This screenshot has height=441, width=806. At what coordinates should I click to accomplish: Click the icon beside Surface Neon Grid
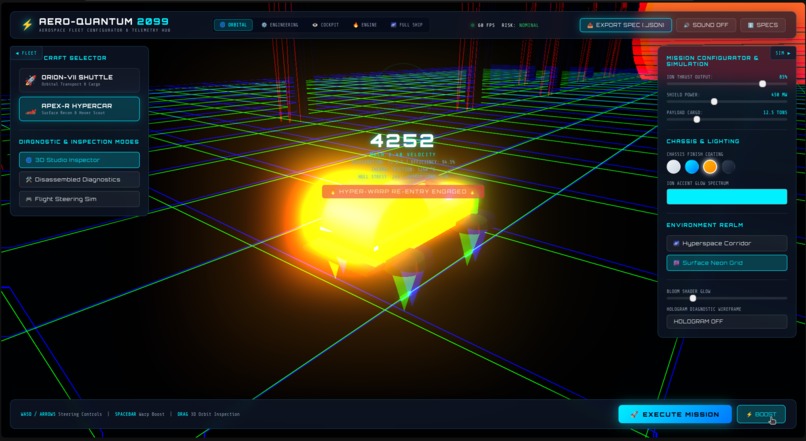point(676,263)
